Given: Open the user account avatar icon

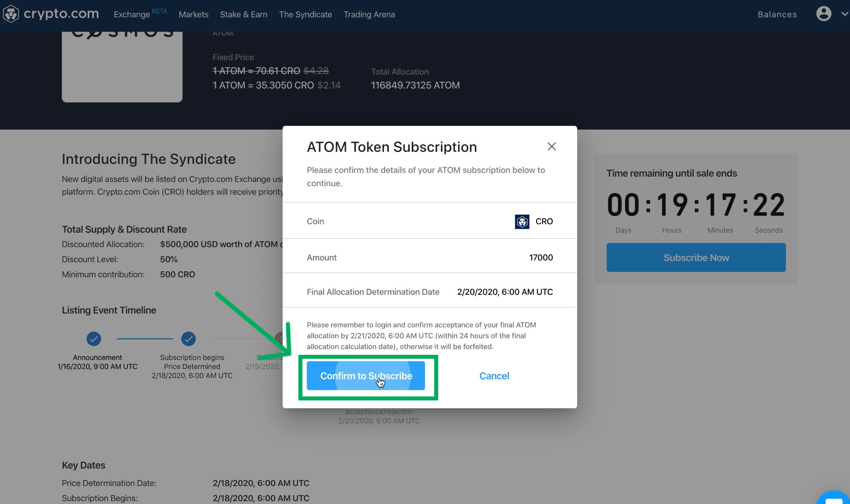Looking at the screenshot, I should [823, 14].
